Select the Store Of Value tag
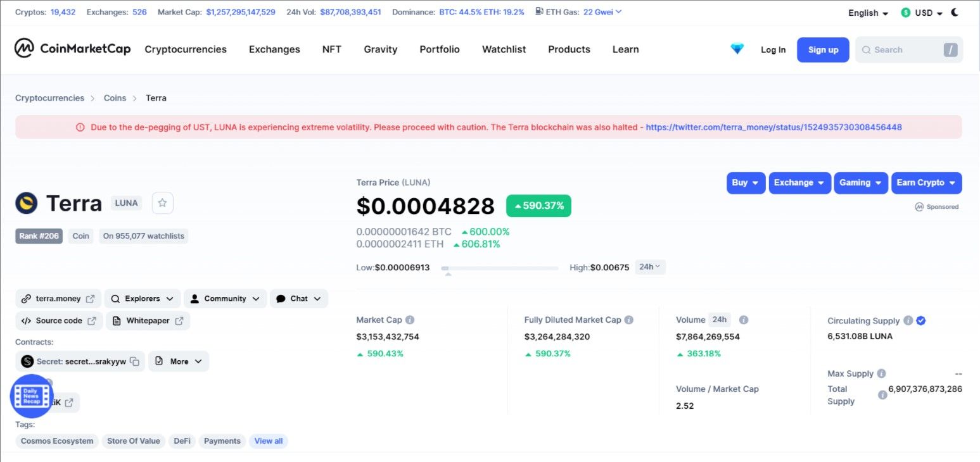Screen dimensions: 980x462 coord(134,441)
